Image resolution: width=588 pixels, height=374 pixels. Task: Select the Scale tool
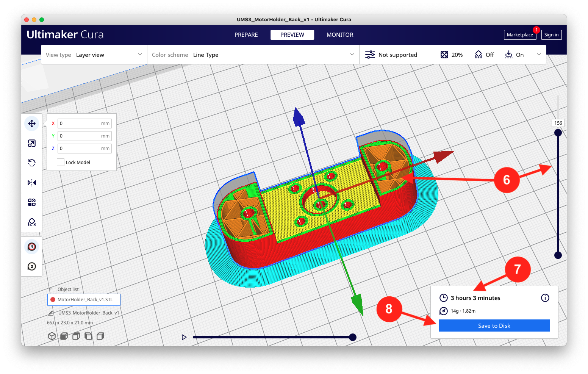[32, 143]
